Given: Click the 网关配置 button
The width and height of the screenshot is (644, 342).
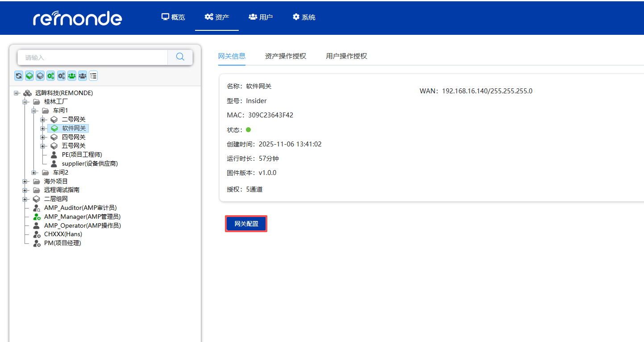Looking at the screenshot, I should click(246, 223).
